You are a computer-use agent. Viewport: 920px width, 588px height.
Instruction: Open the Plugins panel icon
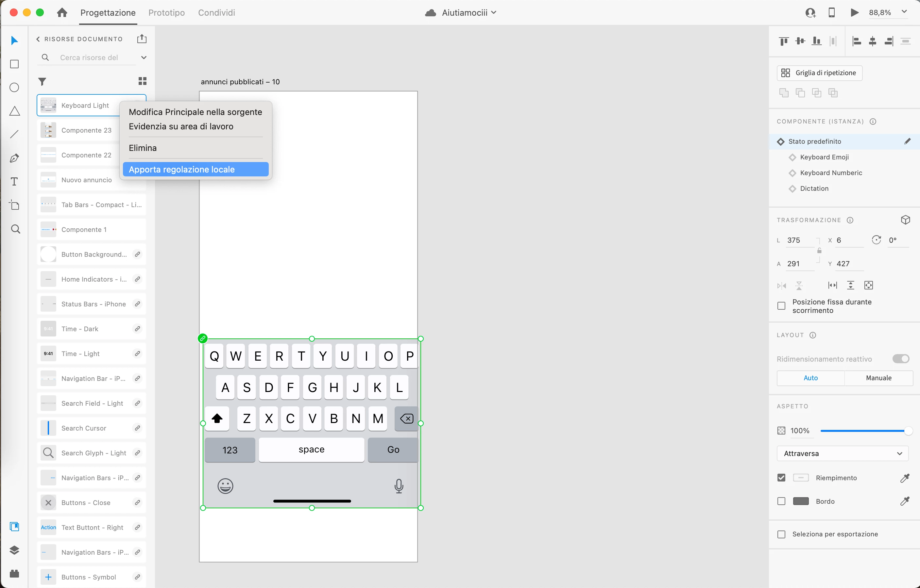[x=14, y=574]
